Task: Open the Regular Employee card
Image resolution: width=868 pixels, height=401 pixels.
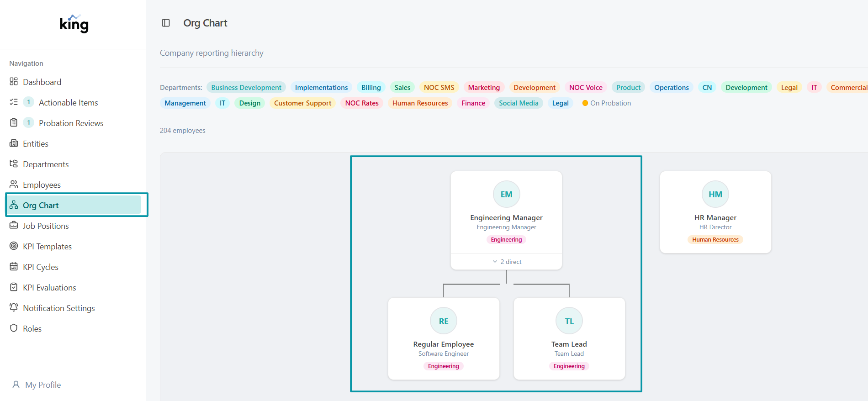Action: [444, 338]
